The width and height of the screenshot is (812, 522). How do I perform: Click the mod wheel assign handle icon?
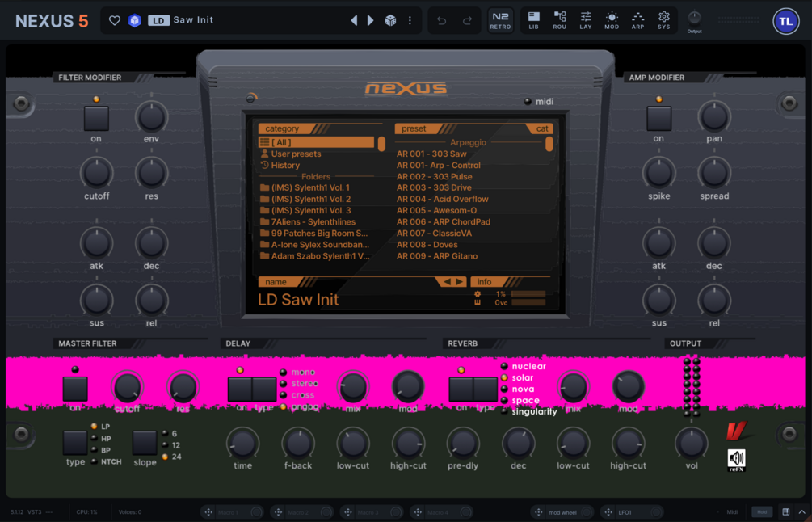point(539,512)
